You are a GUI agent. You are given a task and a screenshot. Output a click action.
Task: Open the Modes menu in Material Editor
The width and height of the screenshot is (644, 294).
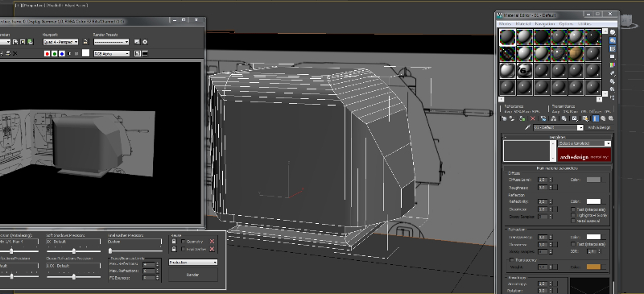click(x=506, y=24)
